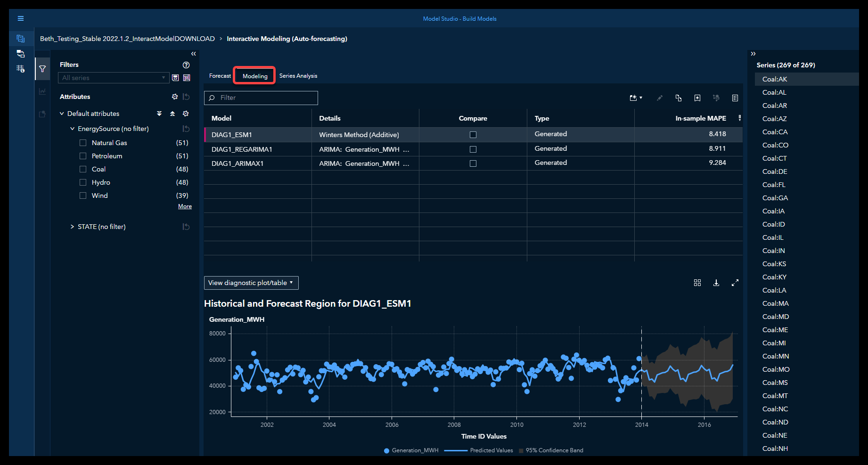Open the Series Analysis tab
The height and width of the screenshot is (465, 868).
pyautogui.click(x=298, y=76)
